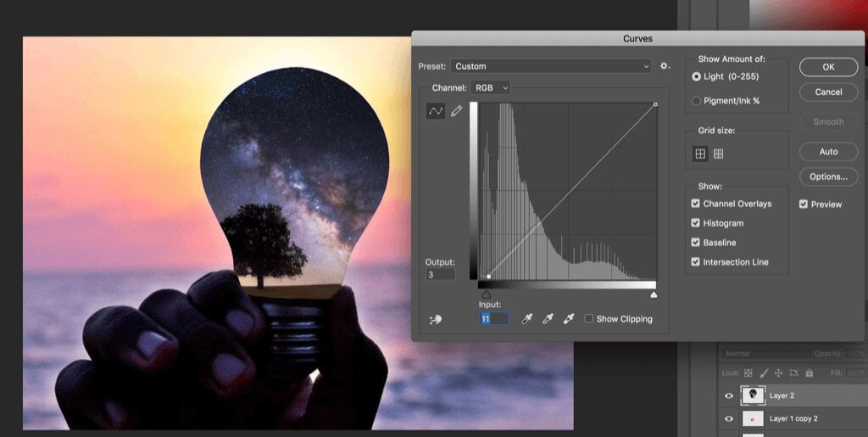Enable the Show Clipping checkbox
The width and height of the screenshot is (868, 437).
pos(589,318)
